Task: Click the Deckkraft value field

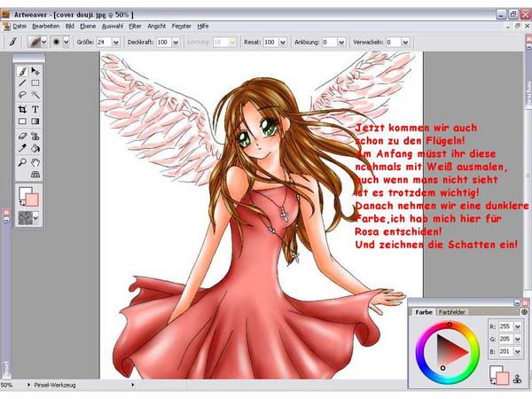Action: pyautogui.click(x=164, y=43)
